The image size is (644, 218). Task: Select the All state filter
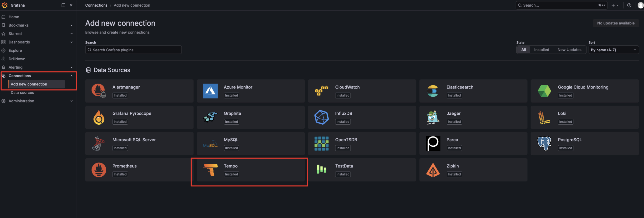point(523,50)
